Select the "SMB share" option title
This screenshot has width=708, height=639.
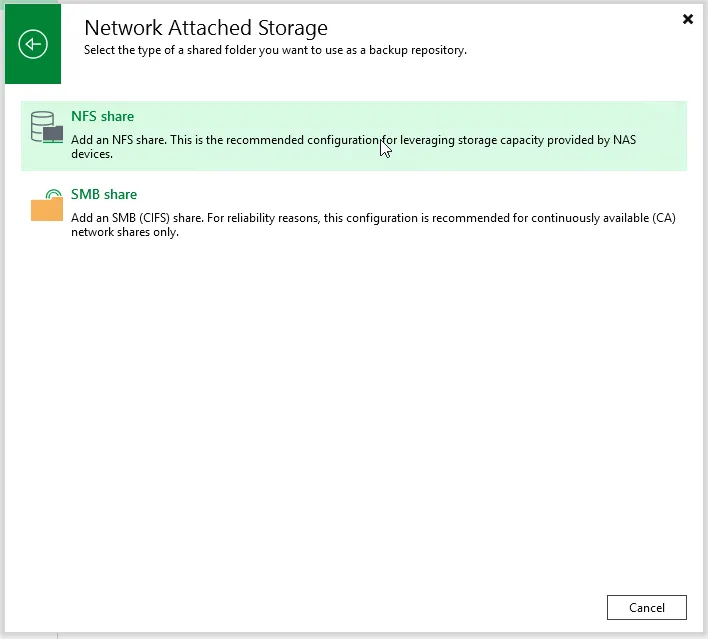[104, 195]
